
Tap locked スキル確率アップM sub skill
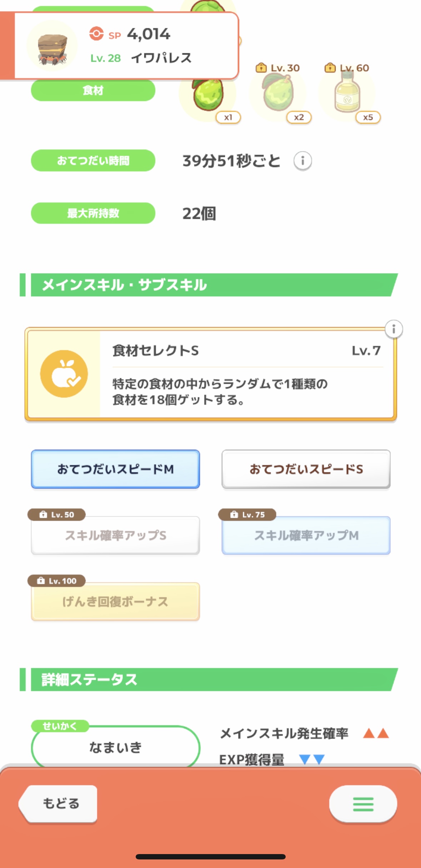306,535
